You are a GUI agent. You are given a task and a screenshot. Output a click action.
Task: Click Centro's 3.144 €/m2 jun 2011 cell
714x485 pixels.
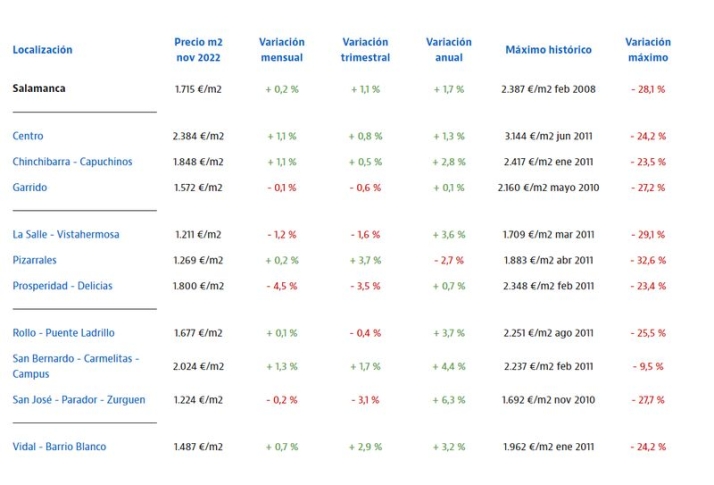click(548, 136)
